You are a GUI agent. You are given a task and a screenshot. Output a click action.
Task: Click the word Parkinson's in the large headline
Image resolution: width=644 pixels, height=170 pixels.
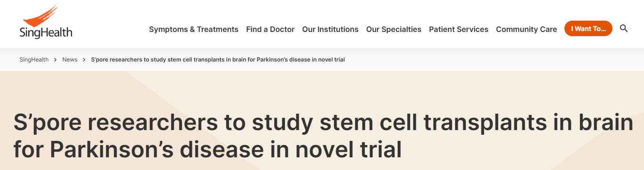[116, 150]
